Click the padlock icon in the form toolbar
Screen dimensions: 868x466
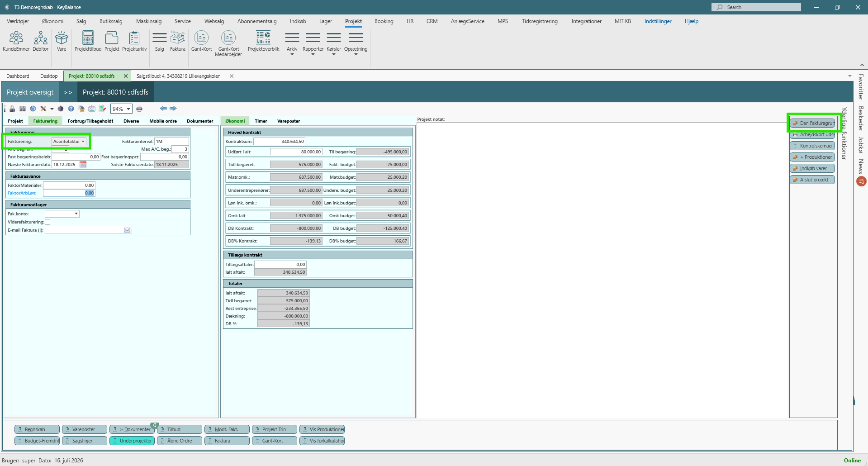click(x=12, y=109)
